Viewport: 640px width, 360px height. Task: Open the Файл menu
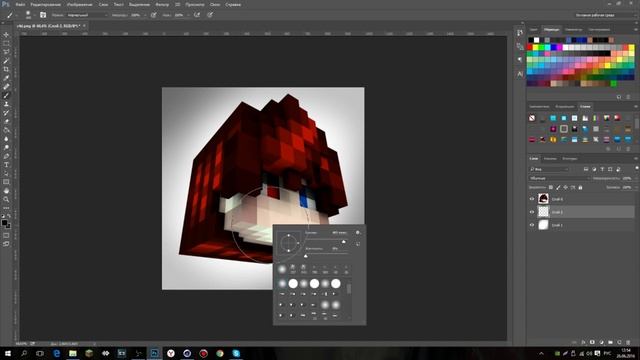pos(20,4)
